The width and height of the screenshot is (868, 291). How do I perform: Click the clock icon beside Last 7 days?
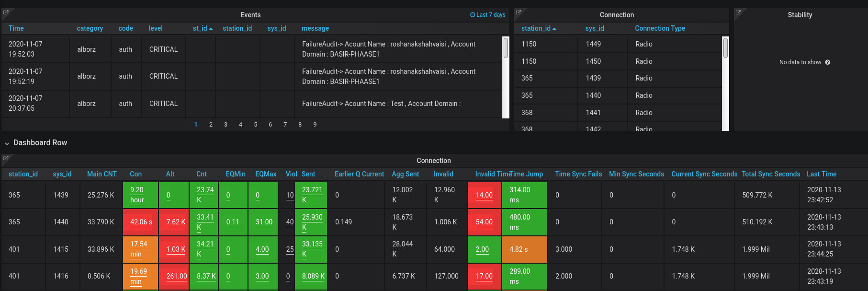(x=473, y=15)
